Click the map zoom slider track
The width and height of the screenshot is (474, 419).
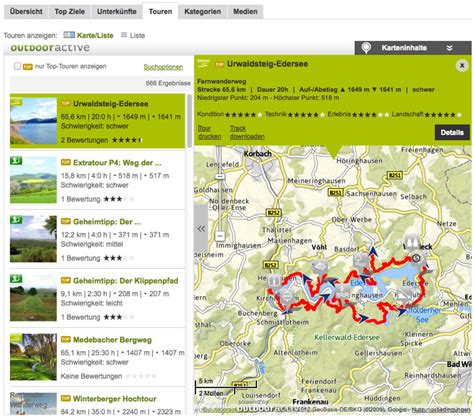[219, 207]
